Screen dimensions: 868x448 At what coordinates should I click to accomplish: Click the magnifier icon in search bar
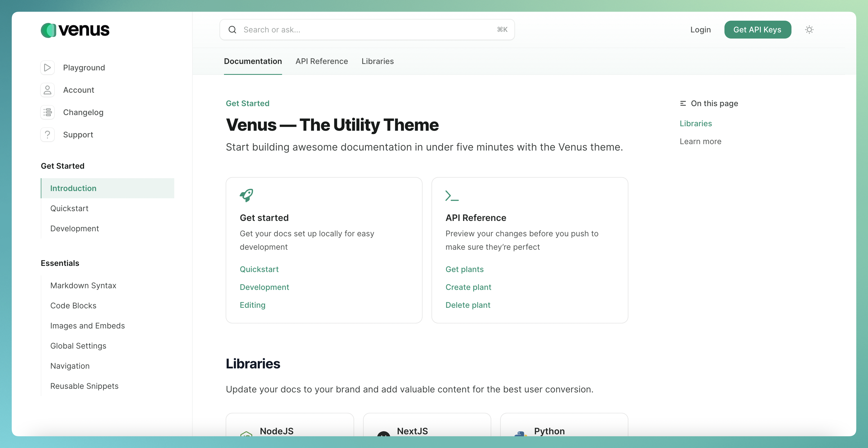coord(232,30)
